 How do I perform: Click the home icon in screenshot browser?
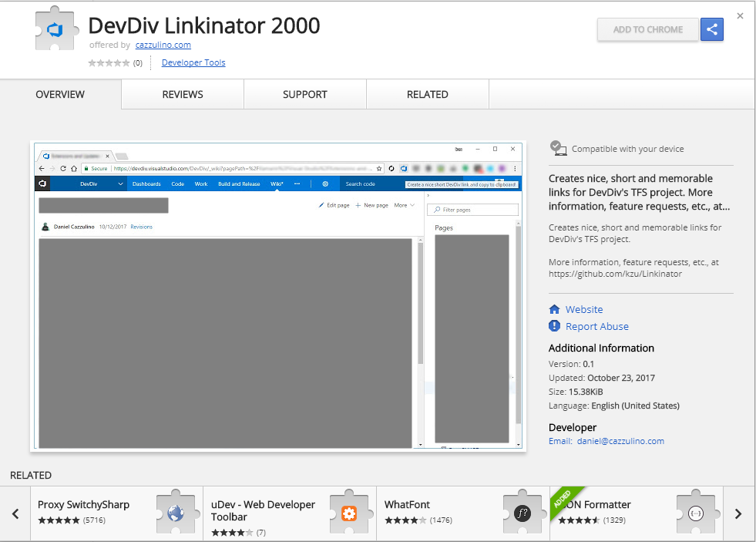coord(74,169)
